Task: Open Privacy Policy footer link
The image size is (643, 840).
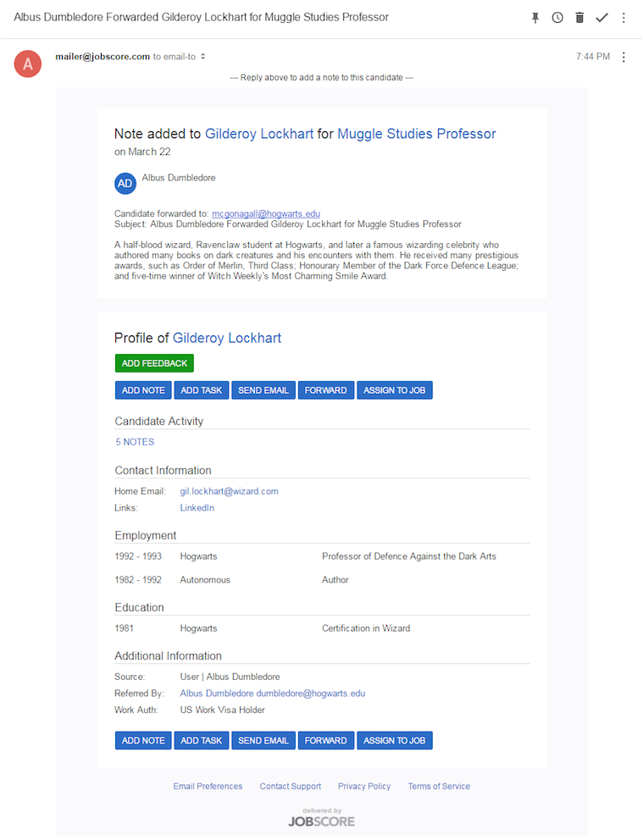Action: pos(363,786)
